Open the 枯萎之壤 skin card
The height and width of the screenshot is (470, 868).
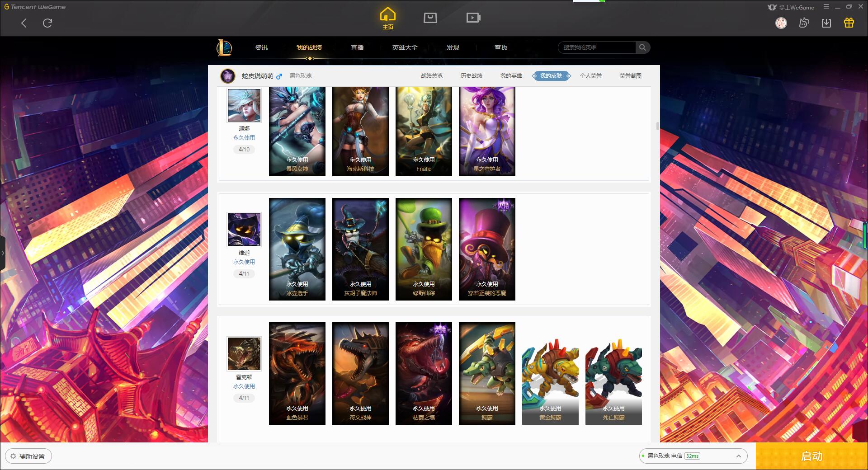[424, 373]
